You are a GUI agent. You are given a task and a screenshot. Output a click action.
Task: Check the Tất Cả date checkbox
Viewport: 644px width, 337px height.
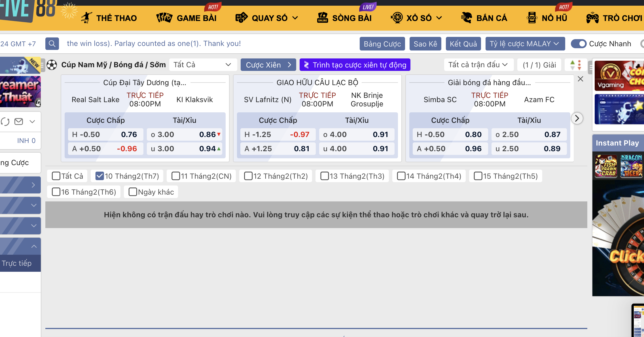56,176
